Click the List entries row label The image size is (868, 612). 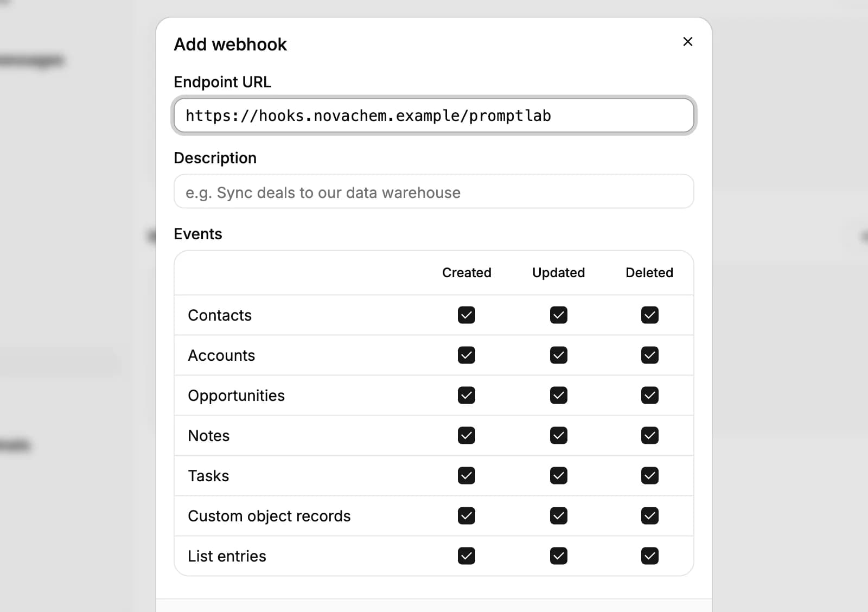(x=227, y=556)
